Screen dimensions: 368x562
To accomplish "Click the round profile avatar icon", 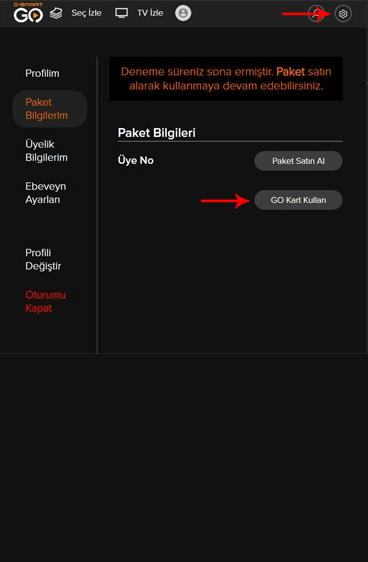I will 183,13.
